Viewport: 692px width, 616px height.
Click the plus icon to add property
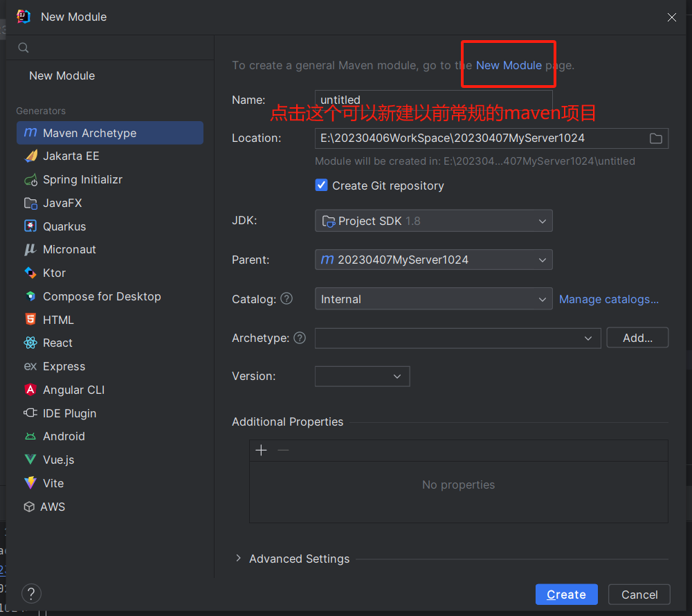coord(261,451)
